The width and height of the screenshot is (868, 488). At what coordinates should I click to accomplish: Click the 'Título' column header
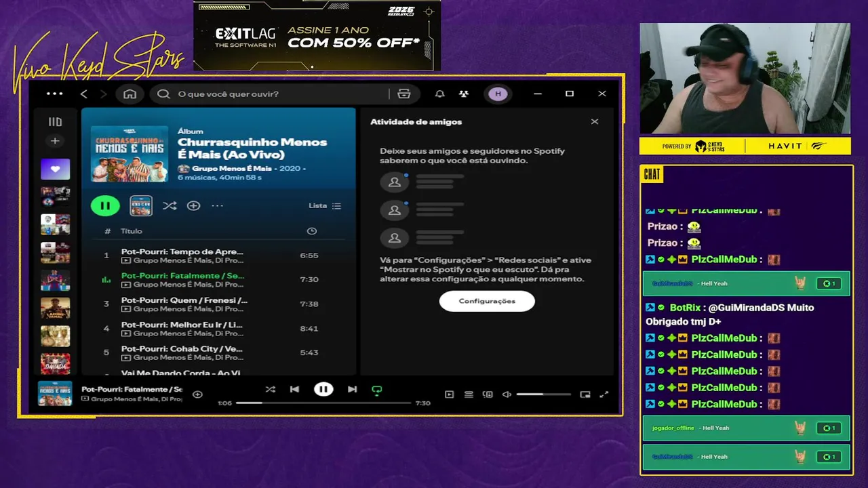click(x=132, y=231)
